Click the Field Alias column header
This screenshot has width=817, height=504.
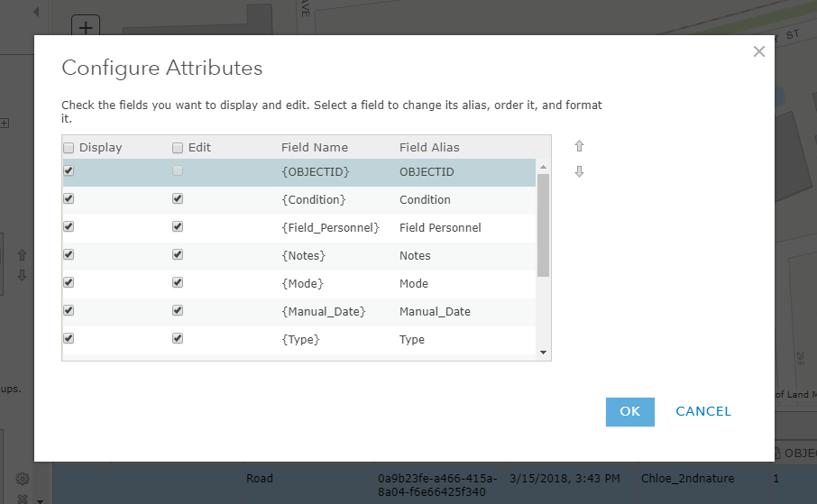tap(429, 147)
